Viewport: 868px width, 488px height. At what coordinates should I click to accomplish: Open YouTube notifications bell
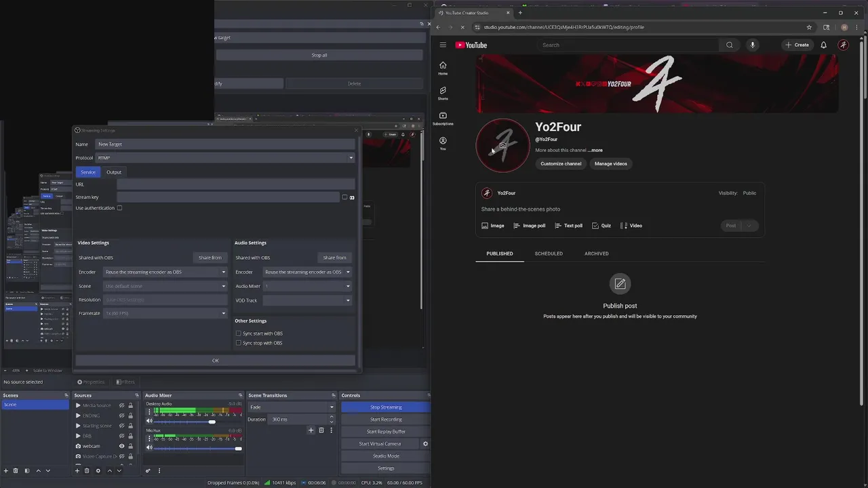tap(824, 45)
